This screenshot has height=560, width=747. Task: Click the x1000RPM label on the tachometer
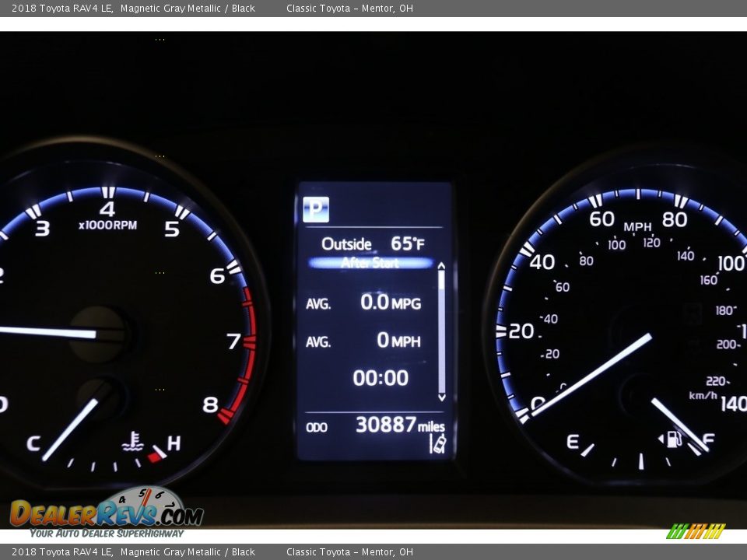[x=107, y=226]
